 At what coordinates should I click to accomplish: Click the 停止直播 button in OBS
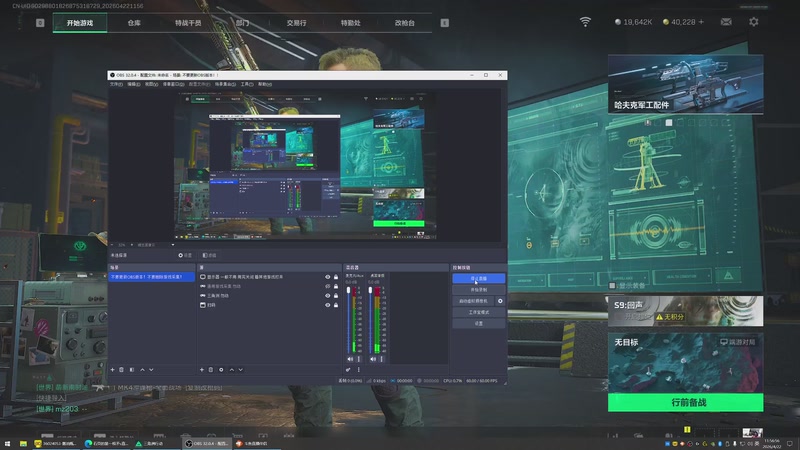tap(479, 279)
